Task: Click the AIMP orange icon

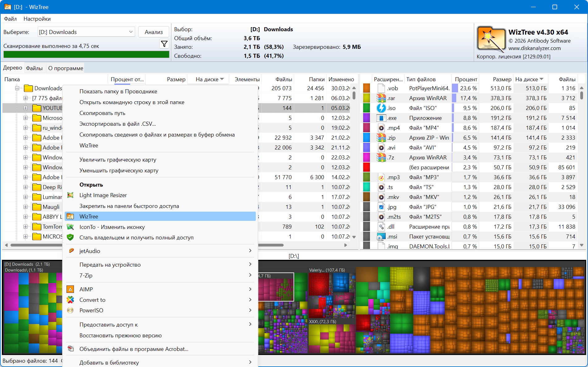Action: (x=71, y=289)
